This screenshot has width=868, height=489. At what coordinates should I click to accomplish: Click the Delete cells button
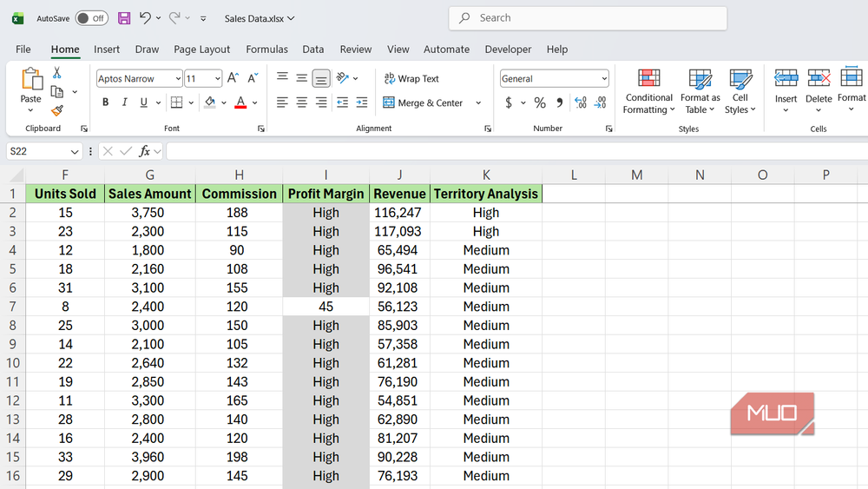pyautogui.click(x=819, y=91)
